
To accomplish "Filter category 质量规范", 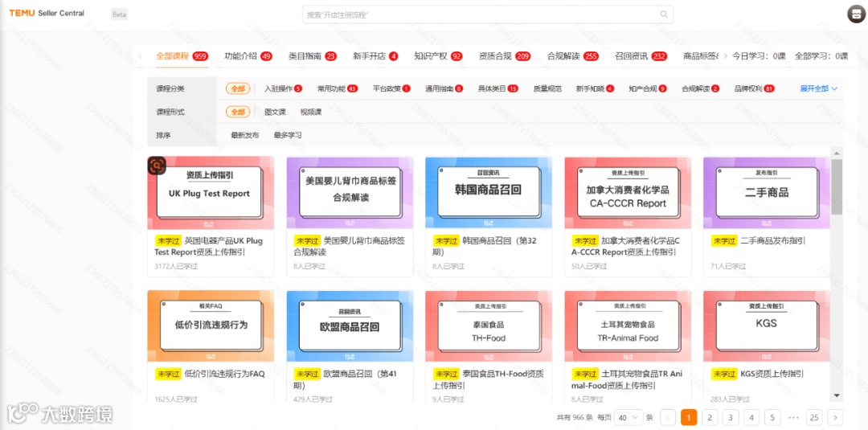I will click(x=547, y=88).
